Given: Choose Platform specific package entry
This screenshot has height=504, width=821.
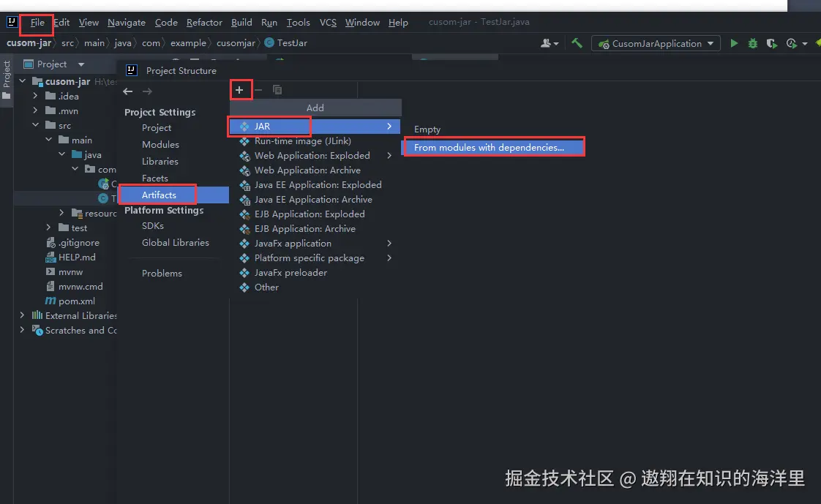Looking at the screenshot, I should coord(315,258).
